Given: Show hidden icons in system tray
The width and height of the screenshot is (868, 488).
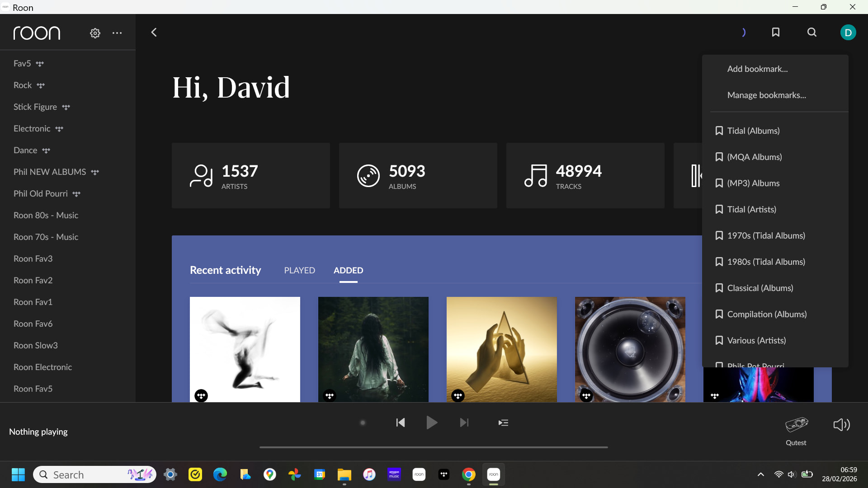Looking at the screenshot, I should (761, 474).
